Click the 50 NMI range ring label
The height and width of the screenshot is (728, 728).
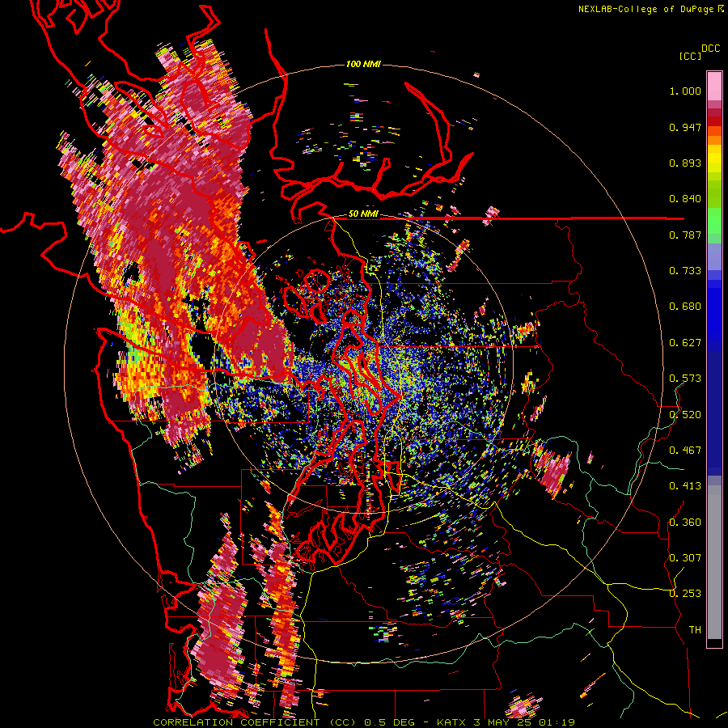363,214
